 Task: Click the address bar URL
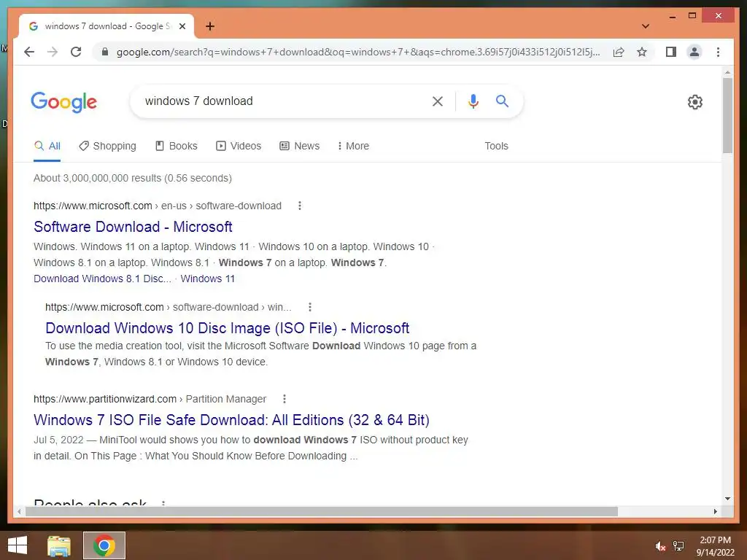tap(357, 52)
